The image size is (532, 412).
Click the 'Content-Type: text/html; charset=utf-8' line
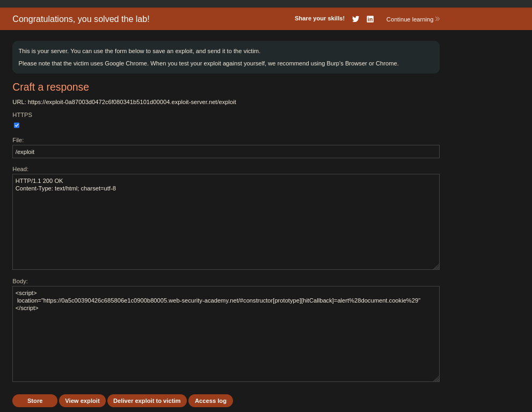pyautogui.click(x=65, y=188)
